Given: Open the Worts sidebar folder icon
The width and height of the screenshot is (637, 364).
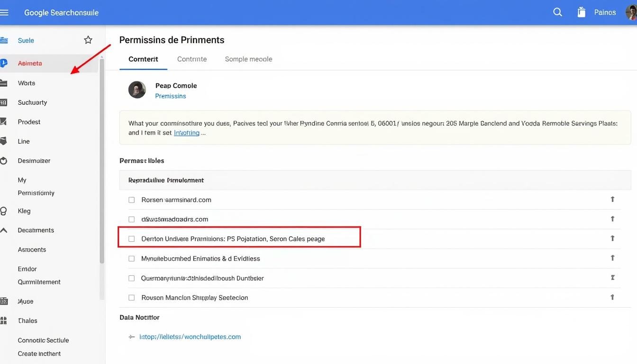Looking at the screenshot, I should pyautogui.click(x=4, y=83).
